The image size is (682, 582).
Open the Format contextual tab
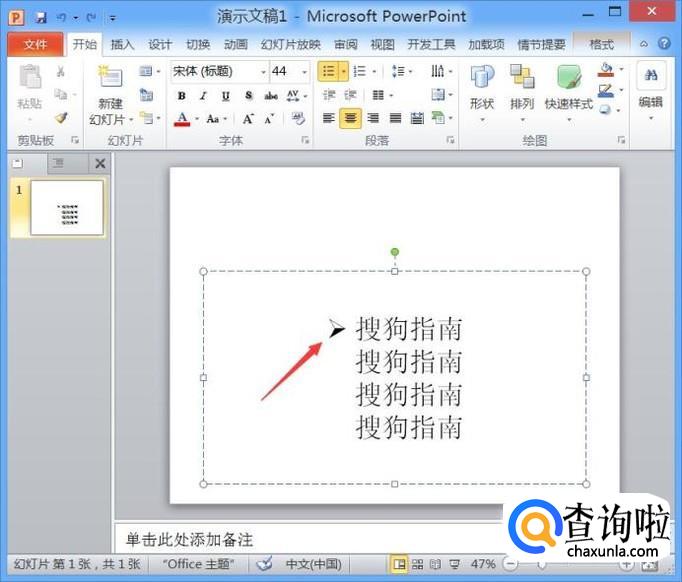(x=602, y=44)
